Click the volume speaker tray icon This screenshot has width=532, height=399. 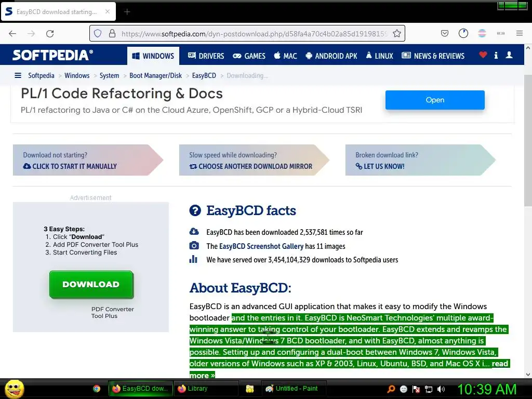pos(441,389)
